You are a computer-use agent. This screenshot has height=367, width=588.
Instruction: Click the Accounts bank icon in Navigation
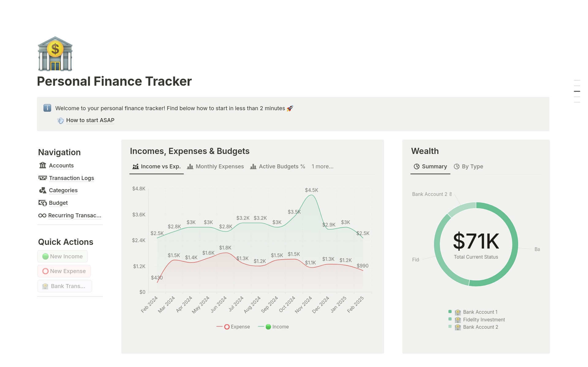pyautogui.click(x=43, y=165)
